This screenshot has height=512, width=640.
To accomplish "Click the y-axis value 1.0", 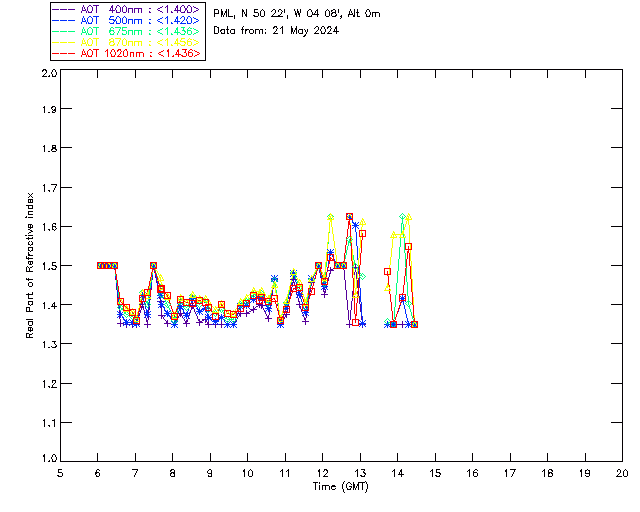I will point(49,459).
